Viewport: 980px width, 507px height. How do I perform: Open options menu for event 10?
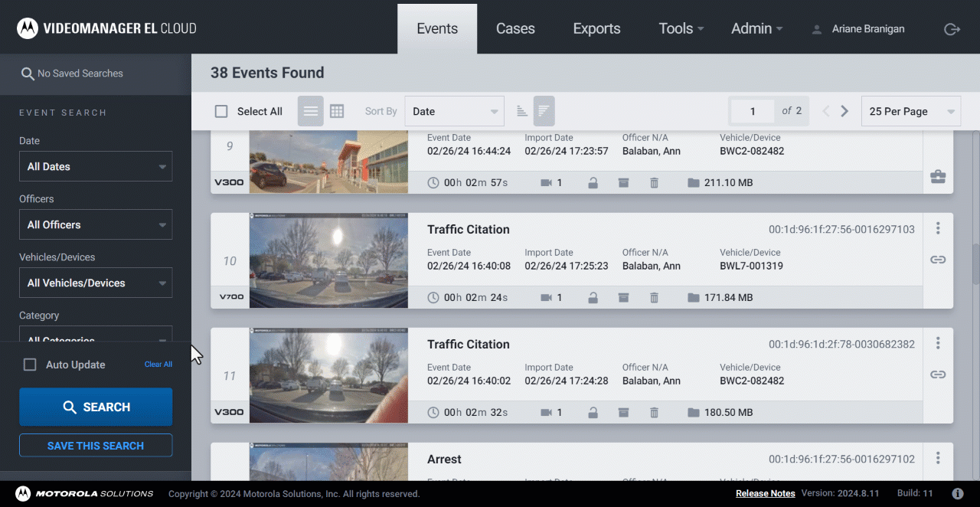(938, 229)
